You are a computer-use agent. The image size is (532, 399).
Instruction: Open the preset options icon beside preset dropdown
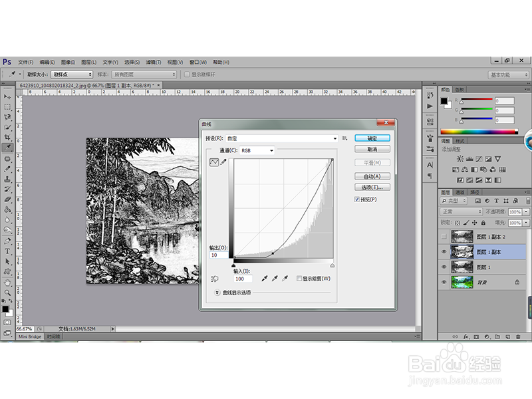click(x=344, y=138)
